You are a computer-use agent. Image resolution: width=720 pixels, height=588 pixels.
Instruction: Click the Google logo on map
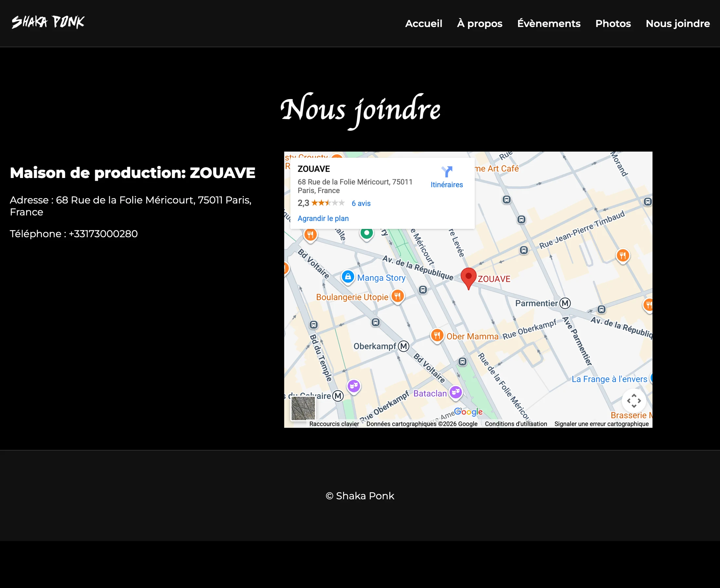(x=468, y=412)
